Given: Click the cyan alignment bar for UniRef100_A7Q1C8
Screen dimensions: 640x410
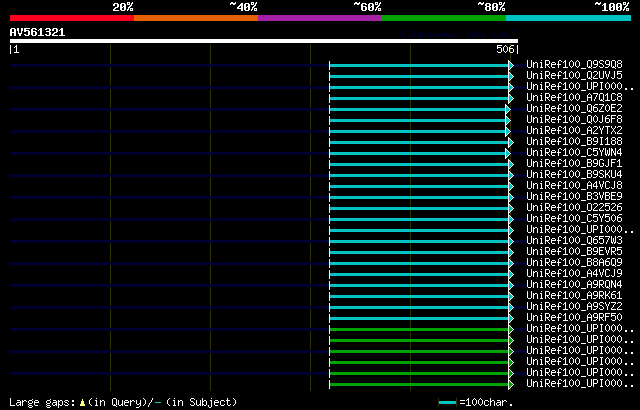Looking at the screenshot, I should pos(419,98).
